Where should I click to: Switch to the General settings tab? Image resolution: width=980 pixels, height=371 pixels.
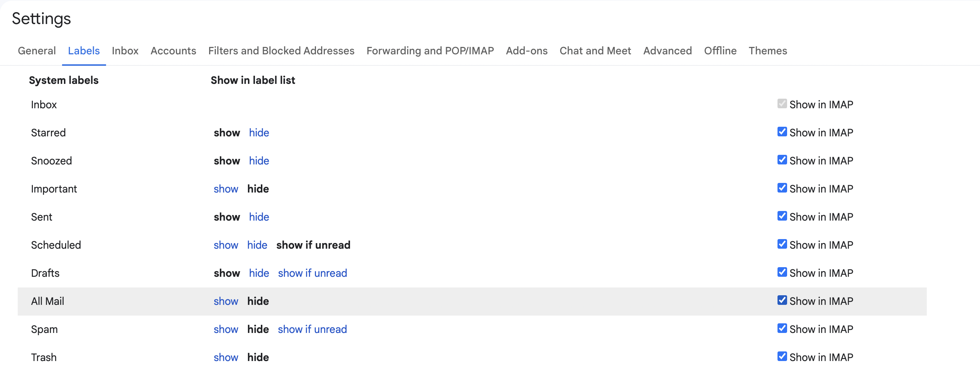pos(37,51)
